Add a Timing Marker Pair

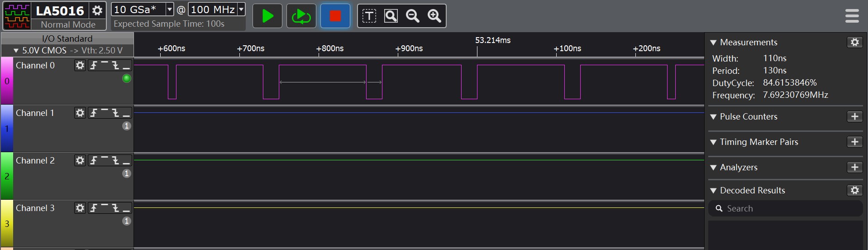(854, 142)
